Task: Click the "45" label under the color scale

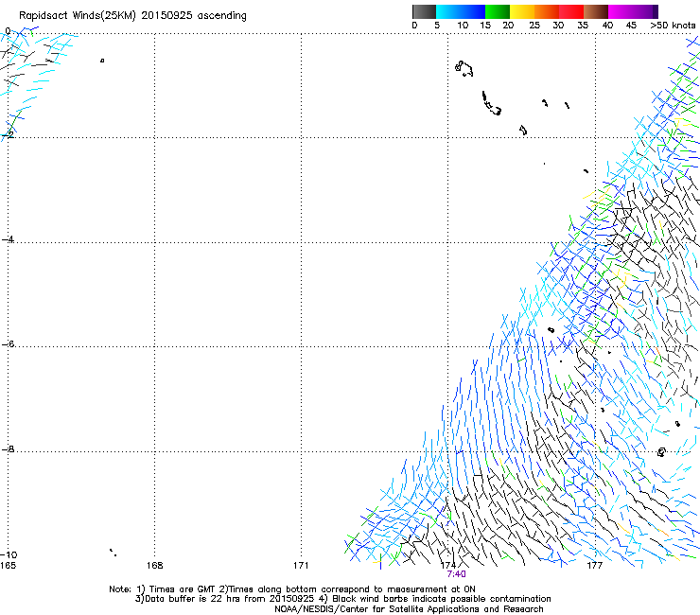Action: pyautogui.click(x=631, y=26)
